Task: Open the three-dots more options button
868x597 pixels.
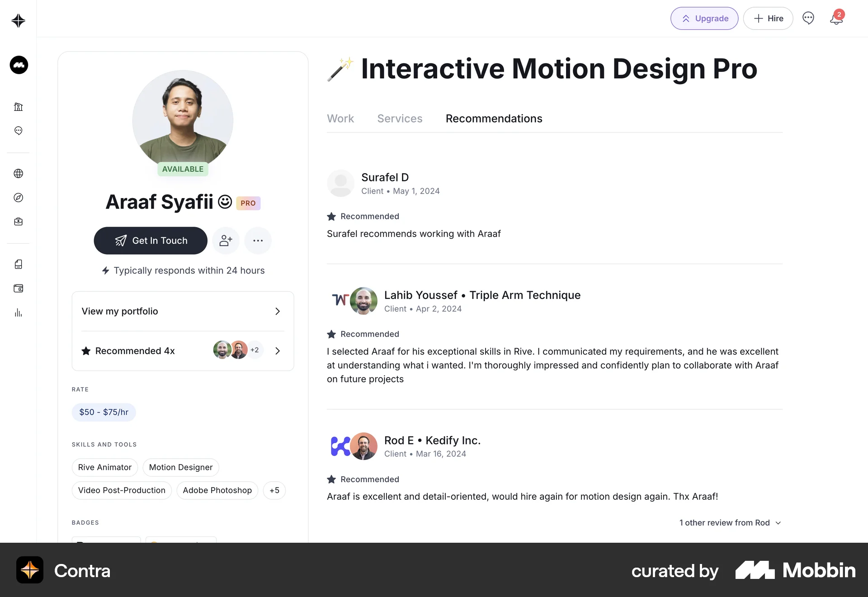Action: tap(258, 241)
